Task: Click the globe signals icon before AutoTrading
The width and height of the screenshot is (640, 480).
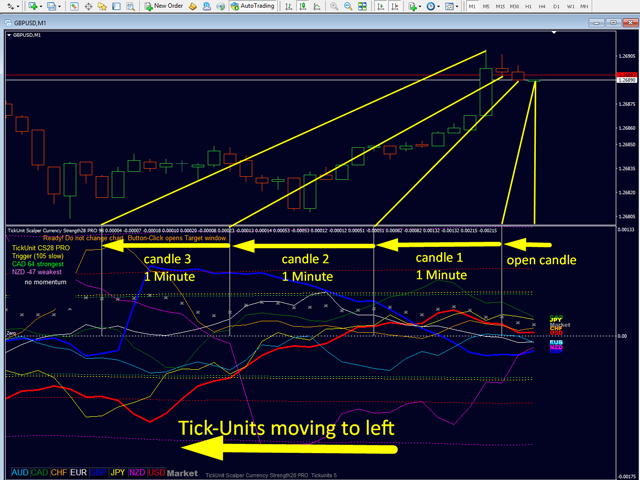Action: [220, 6]
